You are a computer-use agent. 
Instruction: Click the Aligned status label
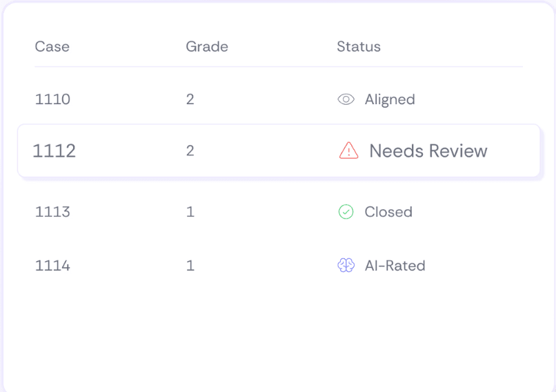click(x=390, y=99)
